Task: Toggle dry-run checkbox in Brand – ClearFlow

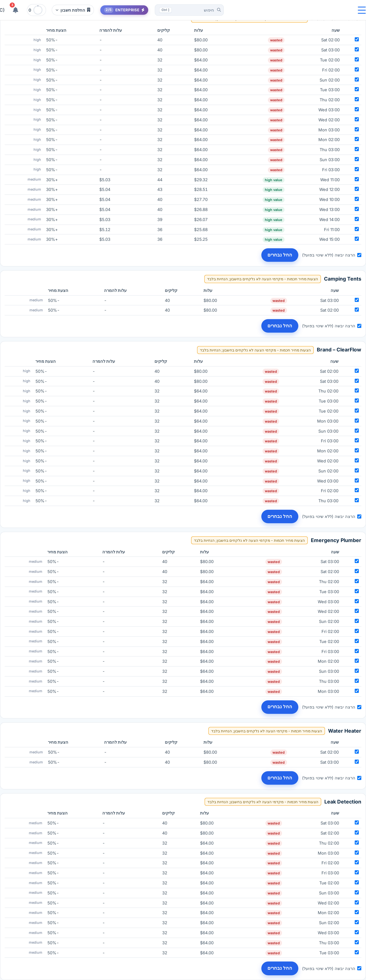Action: [x=359, y=517]
